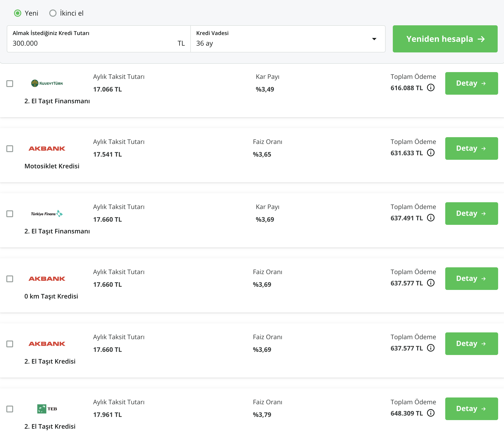Click Kuveyt Türk's 2. El Taşıt Finansmanı title
The height and width of the screenshot is (442, 504).
(x=57, y=101)
